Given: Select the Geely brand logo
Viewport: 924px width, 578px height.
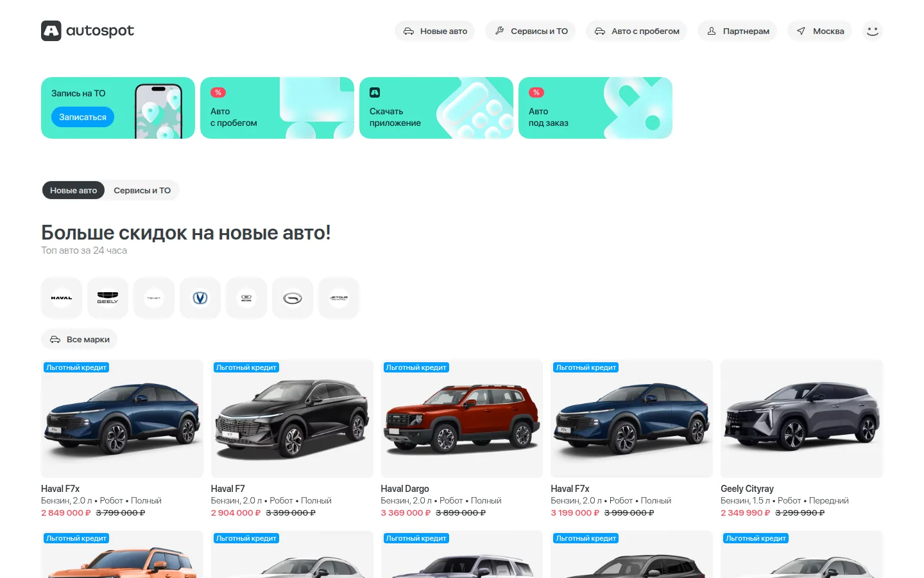Looking at the screenshot, I should (108, 298).
